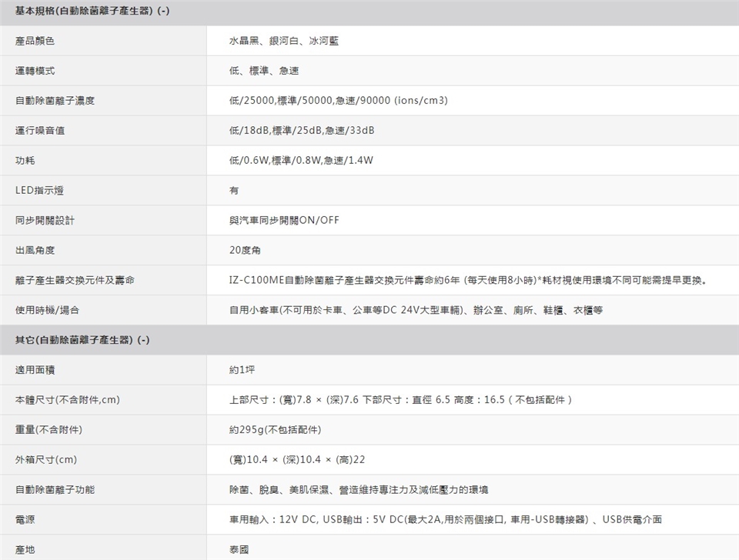Click the 自動除菌離子濃度 row label
The height and width of the screenshot is (560, 739).
tap(55, 101)
